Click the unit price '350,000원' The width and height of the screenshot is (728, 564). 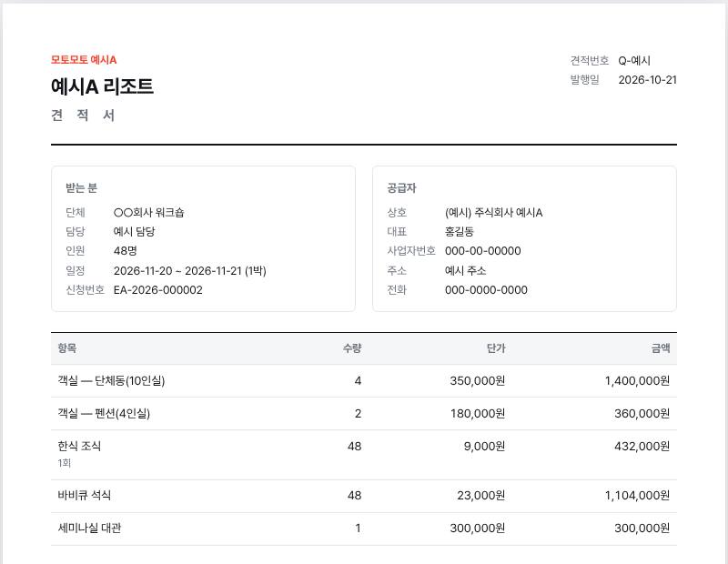[x=477, y=381]
